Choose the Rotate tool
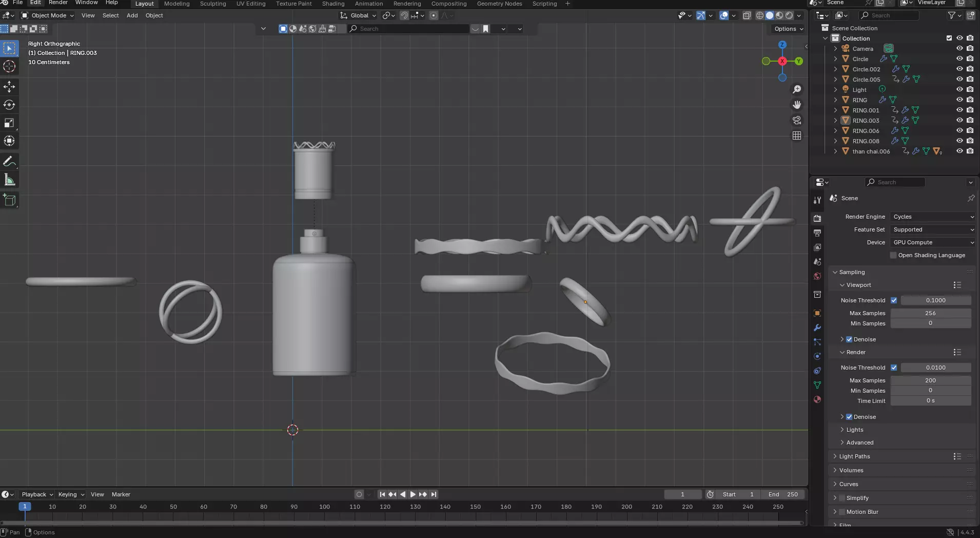Image resolution: width=980 pixels, height=538 pixels. pyautogui.click(x=9, y=105)
